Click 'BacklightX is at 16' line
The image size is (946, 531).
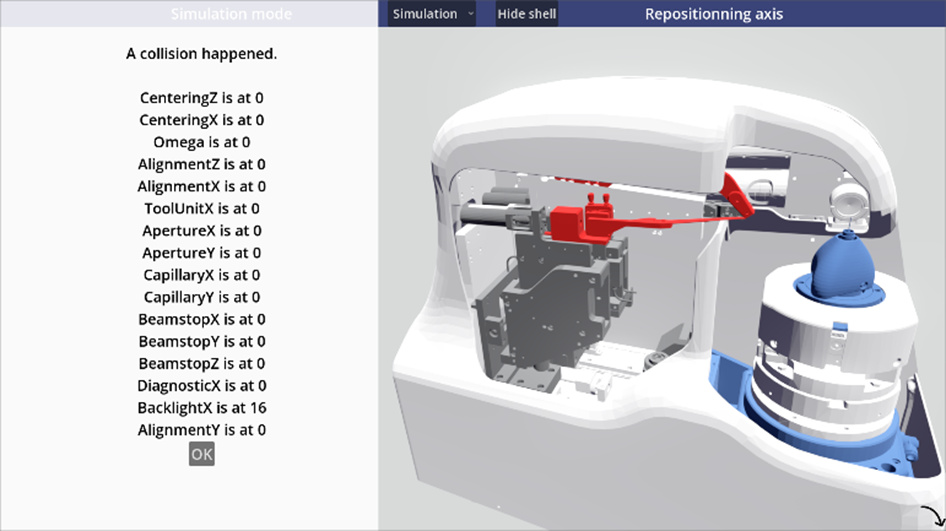point(202,408)
